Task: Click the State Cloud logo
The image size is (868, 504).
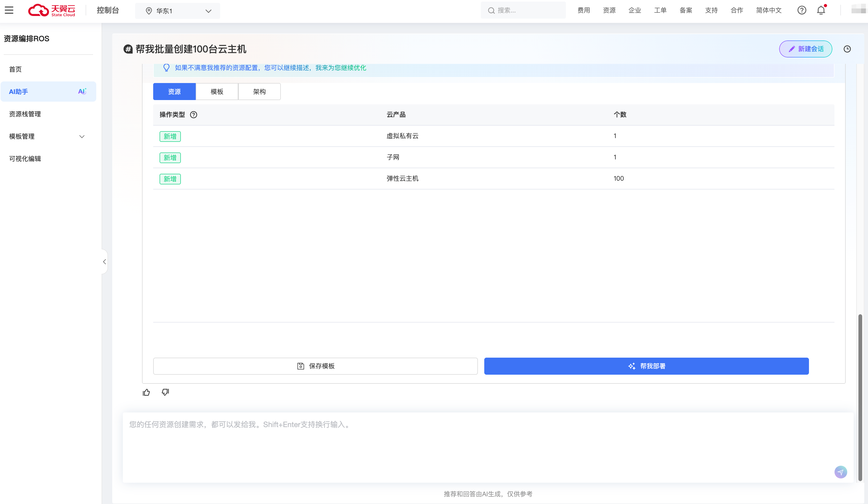Action: 52,10
